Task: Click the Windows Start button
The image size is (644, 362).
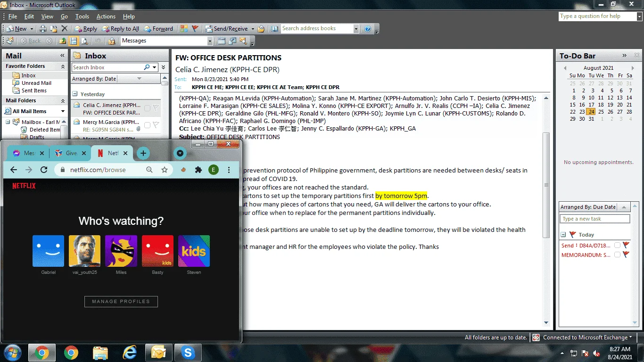Action: pyautogui.click(x=13, y=353)
